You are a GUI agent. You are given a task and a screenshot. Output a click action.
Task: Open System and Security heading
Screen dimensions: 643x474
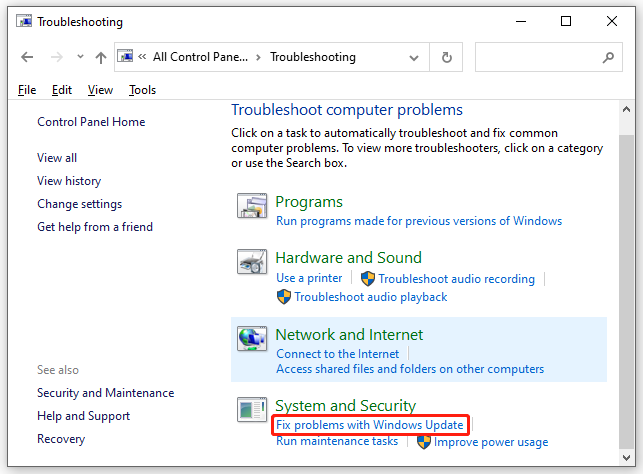coord(346,406)
